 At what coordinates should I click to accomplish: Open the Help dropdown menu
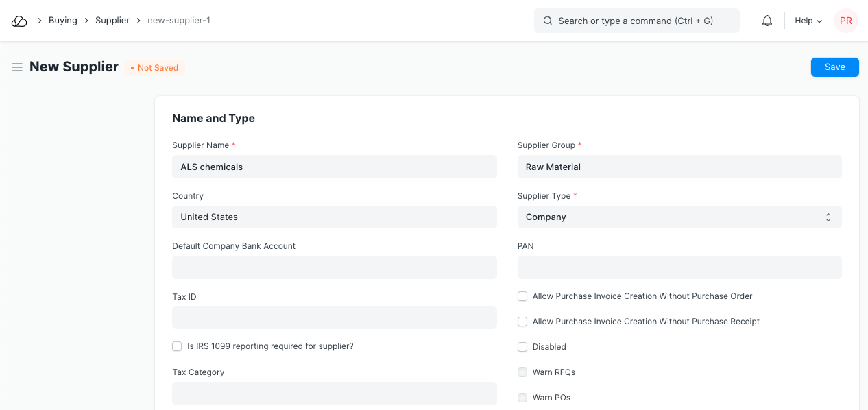click(808, 21)
